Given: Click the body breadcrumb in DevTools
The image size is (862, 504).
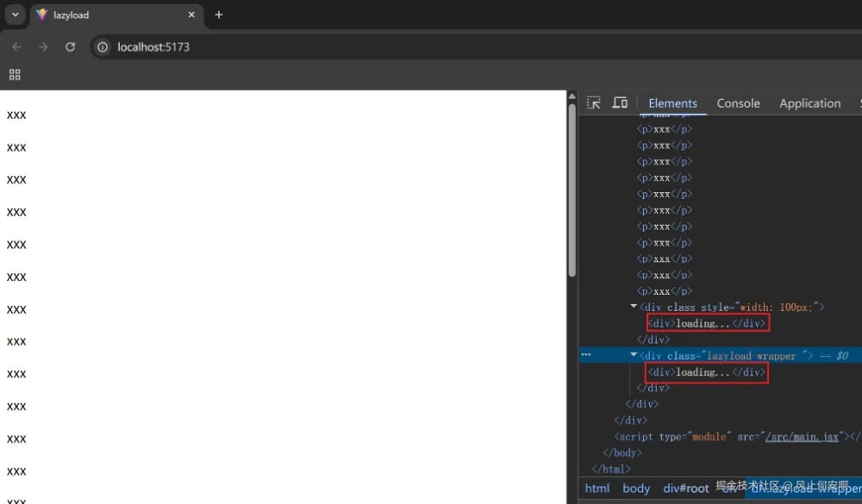Looking at the screenshot, I should tap(636, 488).
